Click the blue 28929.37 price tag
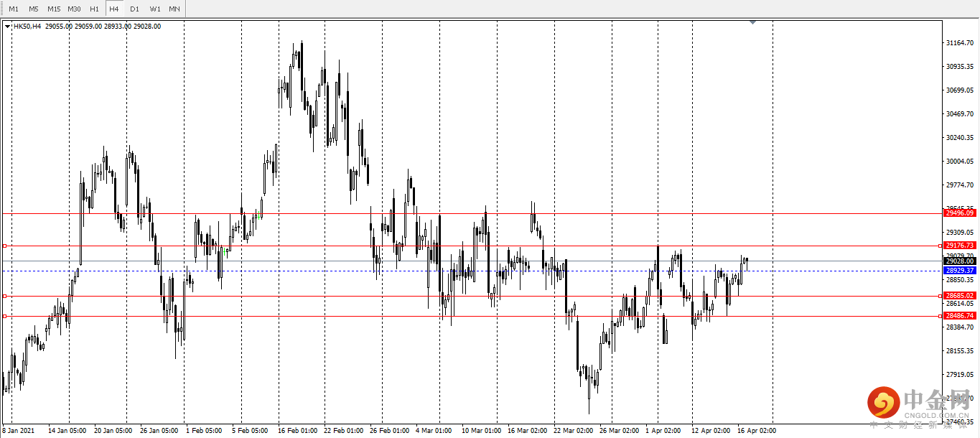This screenshot has width=980, height=438. click(x=960, y=271)
